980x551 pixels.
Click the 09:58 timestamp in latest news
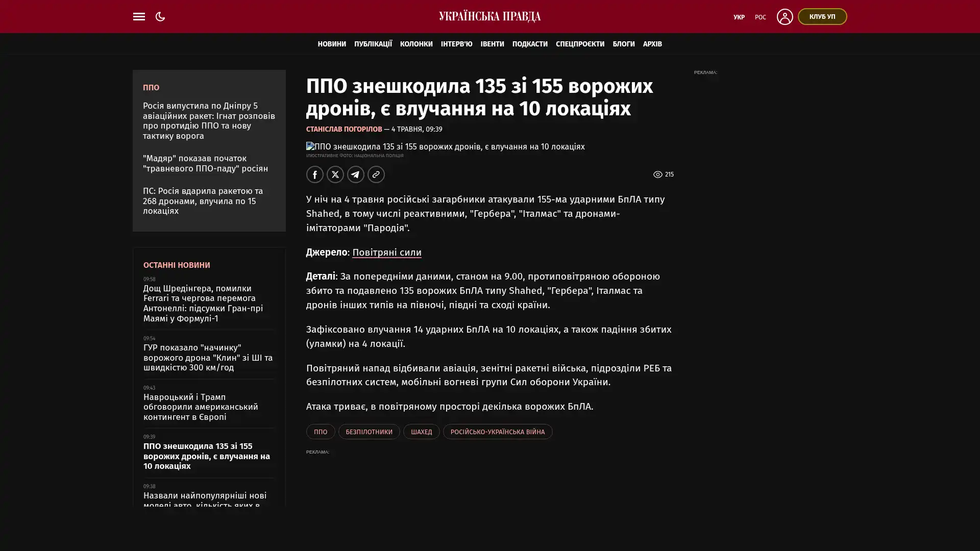(x=149, y=280)
